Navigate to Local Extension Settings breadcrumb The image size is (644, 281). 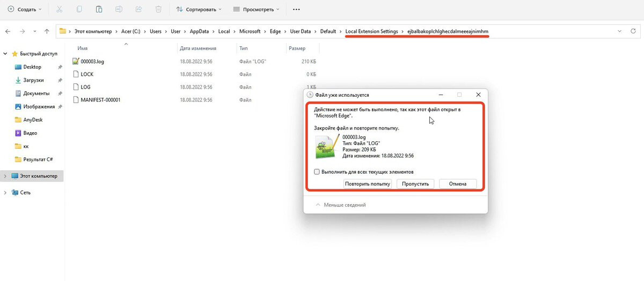tap(372, 32)
